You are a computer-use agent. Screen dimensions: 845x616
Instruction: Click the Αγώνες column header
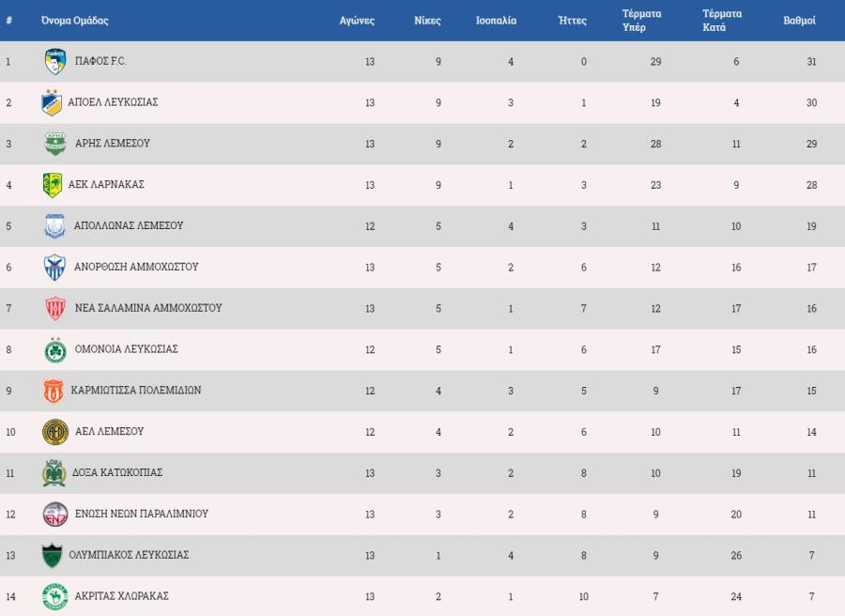click(x=357, y=21)
